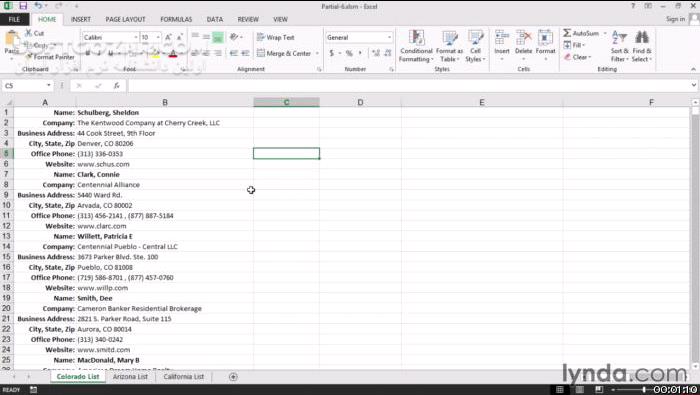
Task: Switch to the FORMULAS tab
Action: [x=176, y=19]
